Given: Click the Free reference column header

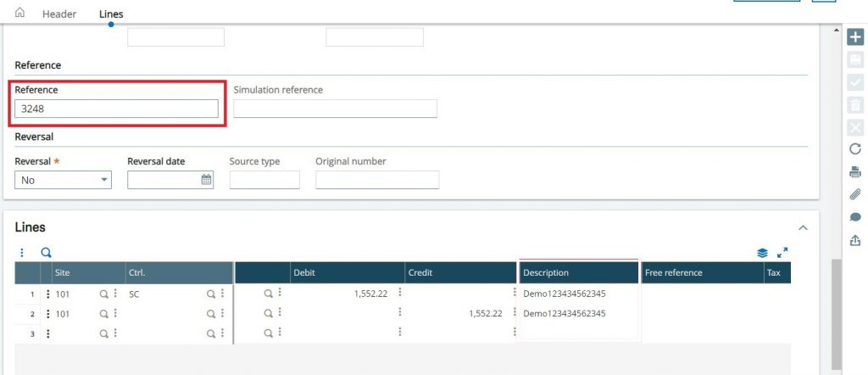Looking at the screenshot, I should pos(702,272).
